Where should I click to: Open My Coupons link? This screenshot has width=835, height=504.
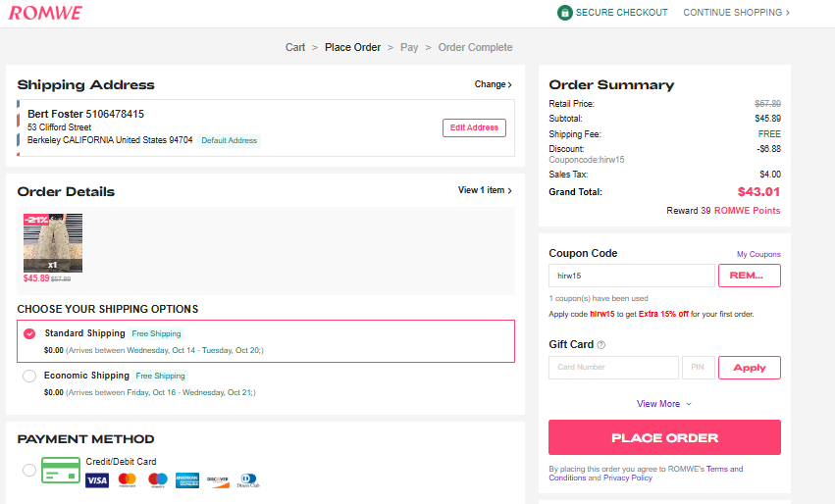(758, 254)
